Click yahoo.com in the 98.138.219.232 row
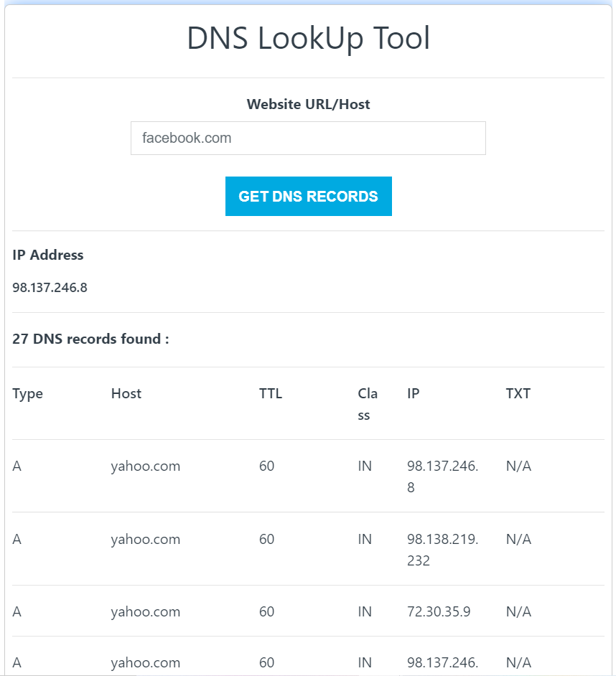The width and height of the screenshot is (616, 676). click(x=145, y=540)
